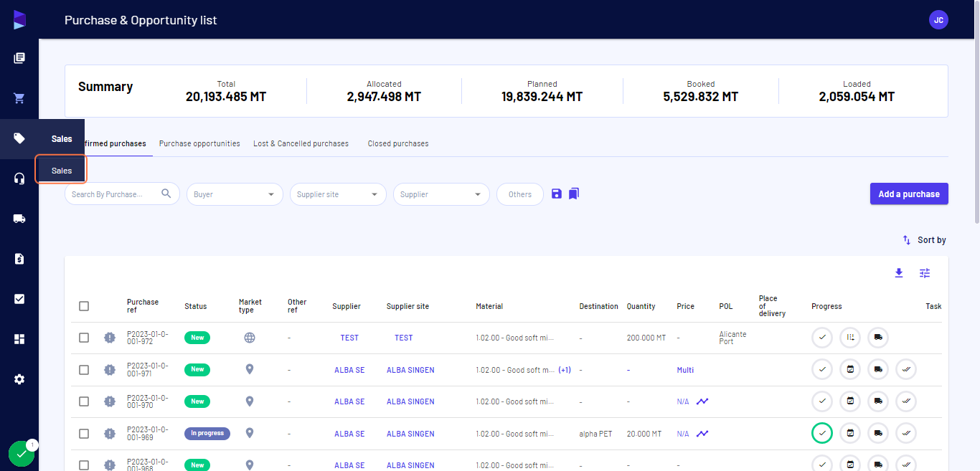Click the (+1) materials link in row 001-971

click(565, 370)
